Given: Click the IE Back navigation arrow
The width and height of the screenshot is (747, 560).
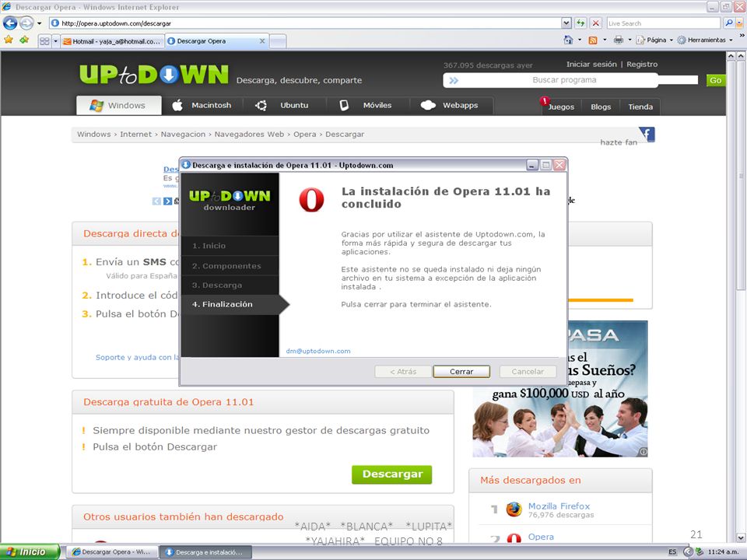Looking at the screenshot, I should pos(10,23).
